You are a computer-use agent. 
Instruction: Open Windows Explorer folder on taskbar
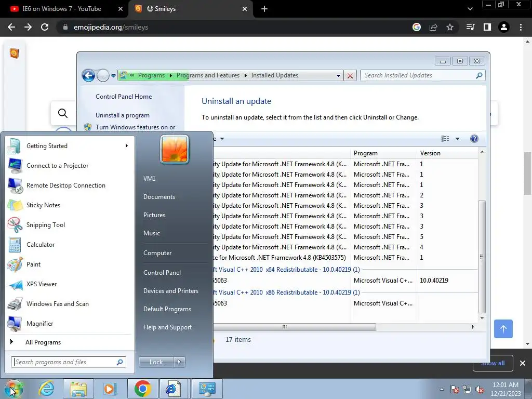pyautogui.click(x=78, y=389)
